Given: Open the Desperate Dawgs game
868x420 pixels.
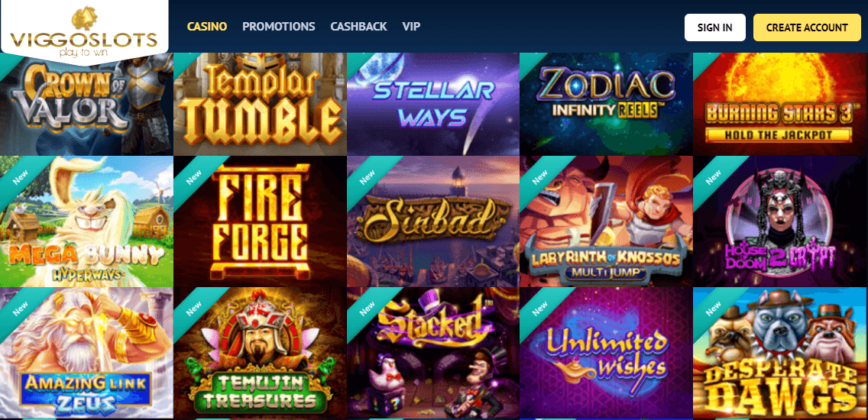Looking at the screenshot, I should click(781, 353).
